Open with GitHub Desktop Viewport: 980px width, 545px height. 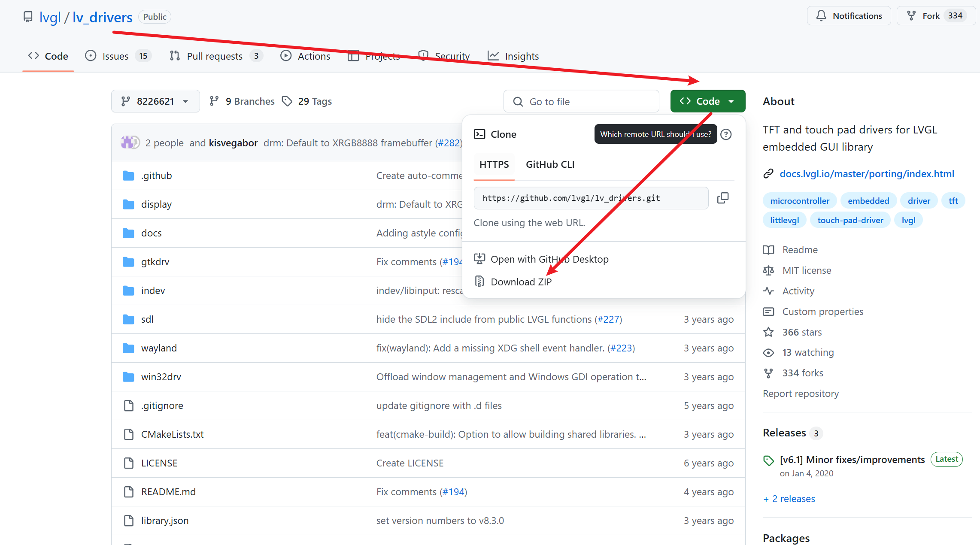point(549,259)
